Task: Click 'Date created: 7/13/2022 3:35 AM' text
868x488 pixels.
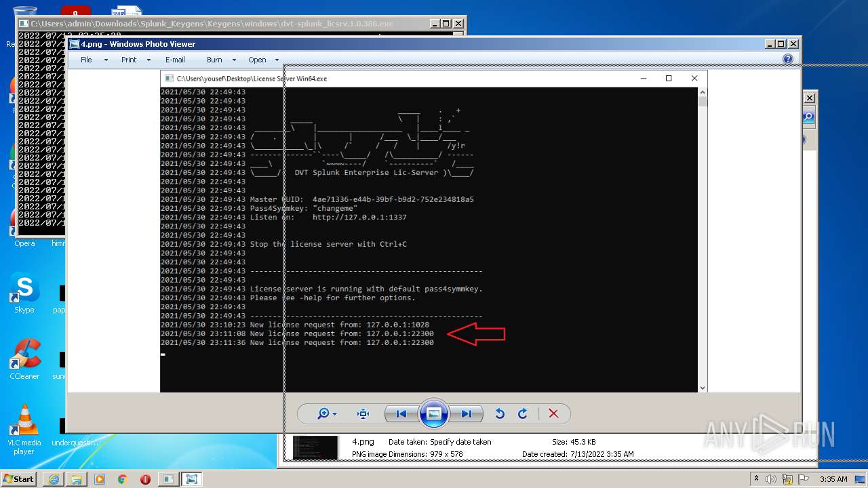Action: click(578, 454)
